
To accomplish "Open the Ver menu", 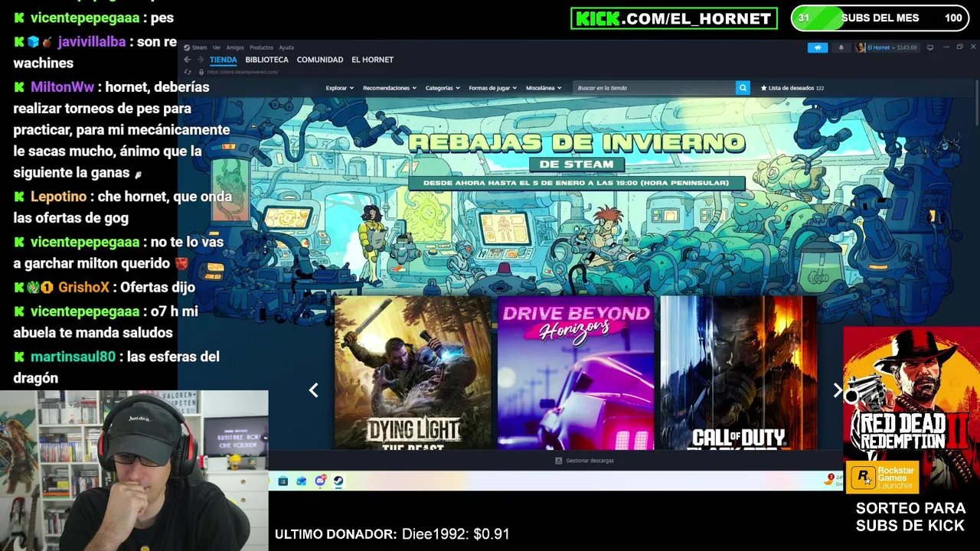I will [217, 47].
